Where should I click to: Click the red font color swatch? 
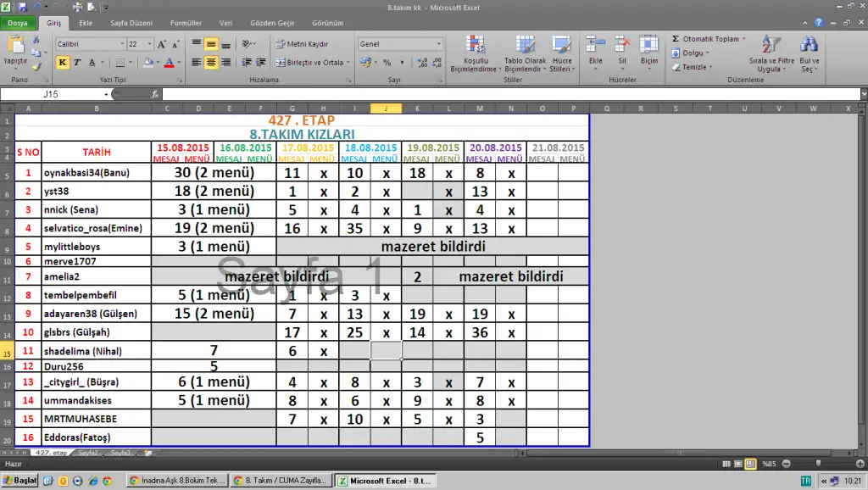[169, 63]
